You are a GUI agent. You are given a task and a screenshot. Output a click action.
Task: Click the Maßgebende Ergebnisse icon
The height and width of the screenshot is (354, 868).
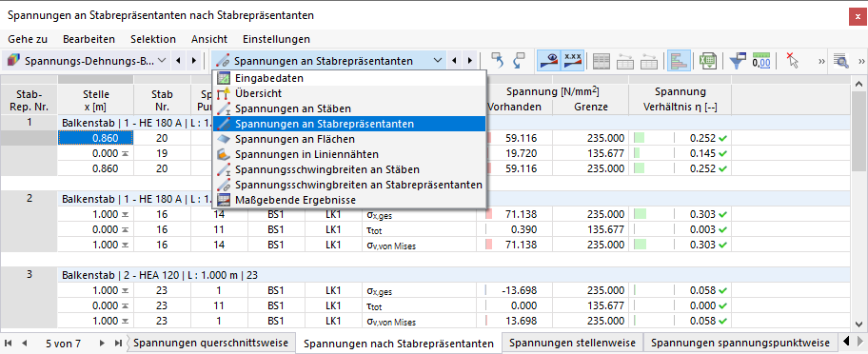(223, 200)
